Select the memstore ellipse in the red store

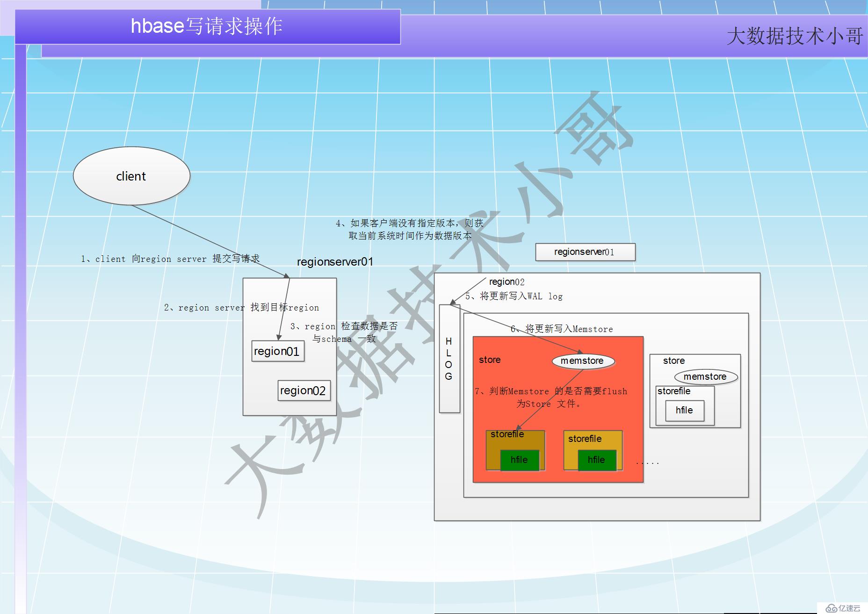(x=583, y=361)
